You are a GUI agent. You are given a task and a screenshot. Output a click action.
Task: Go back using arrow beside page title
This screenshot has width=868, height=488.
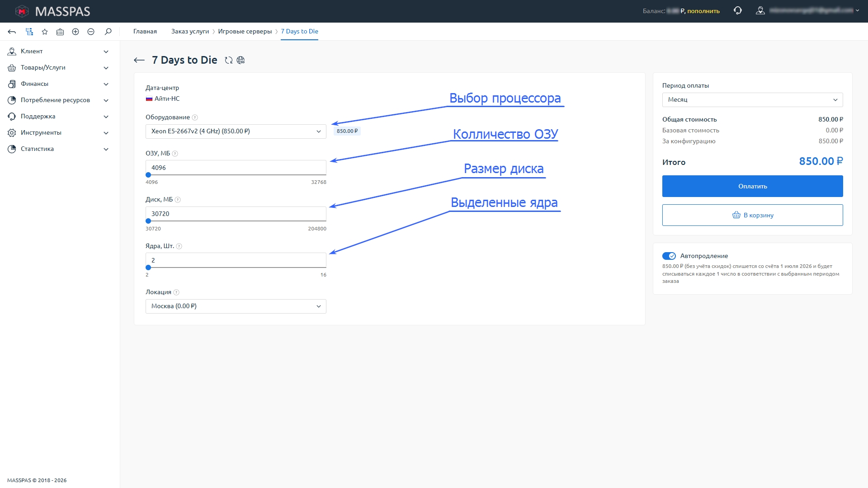tap(139, 60)
